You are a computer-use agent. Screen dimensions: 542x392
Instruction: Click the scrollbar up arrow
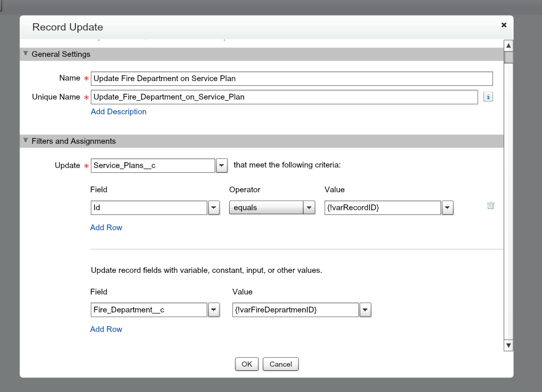coord(508,45)
